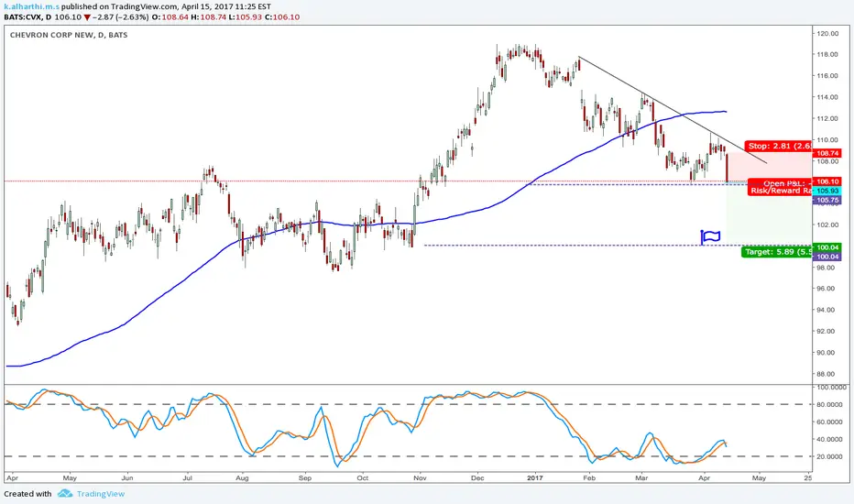Click the 106.10 current price tag
Viewport: 854px width, 504px height.
(827, 181)
